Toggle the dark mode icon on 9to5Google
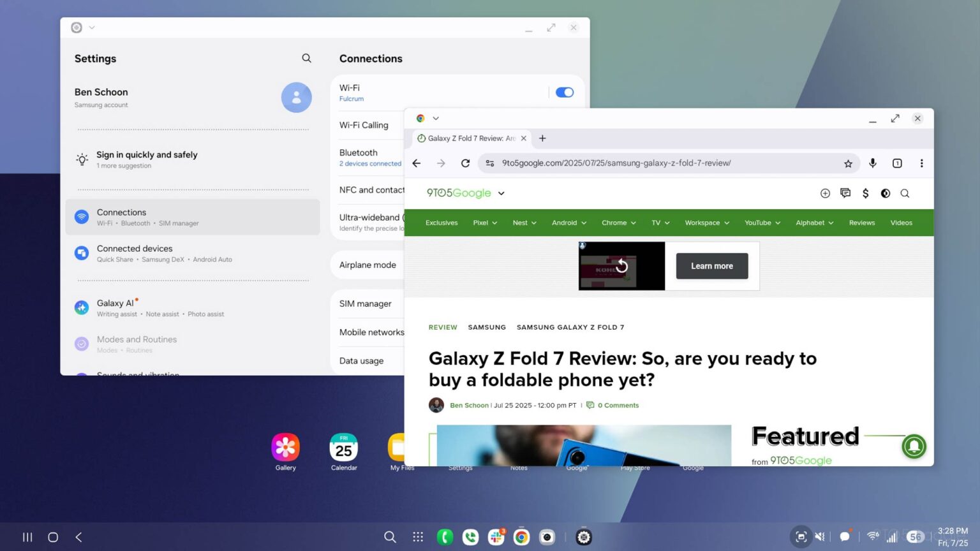The width and height of the screenshot is (980, 551). [885, 193]
